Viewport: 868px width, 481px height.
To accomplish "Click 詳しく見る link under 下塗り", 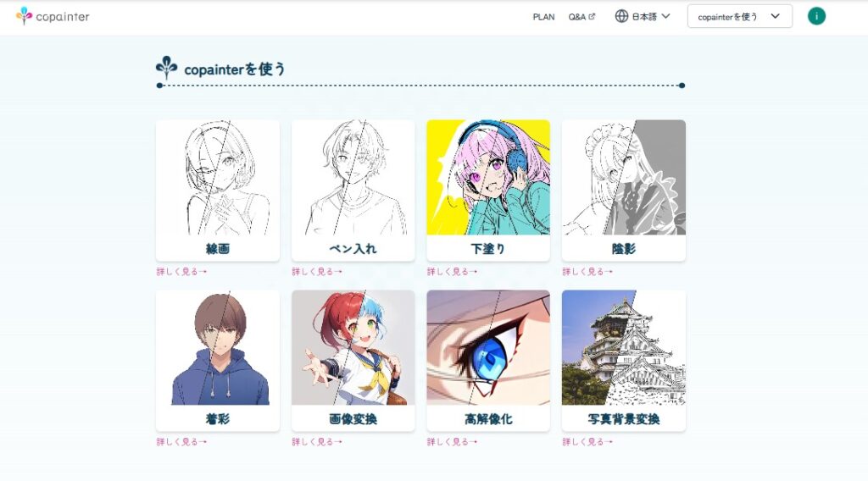I will (x=452, y=272).
